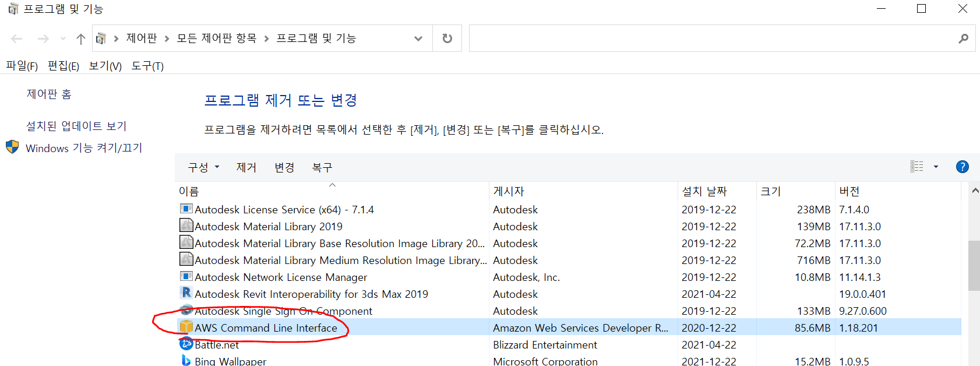Screen dimensions: 980x366
Task: Select Autodesk Material Library 2019 row
Action: 568,226
